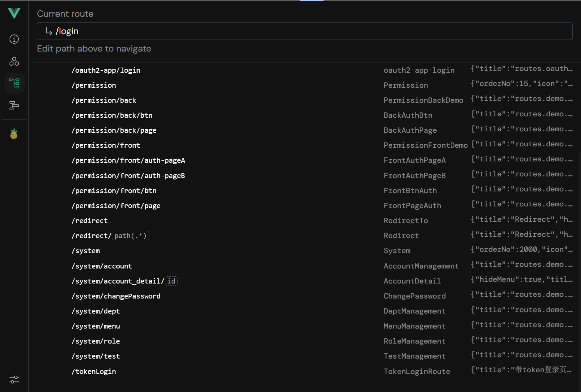The image size is (581, 392).
Task: Open DevTools settings sliders icon
Action: 14,379
